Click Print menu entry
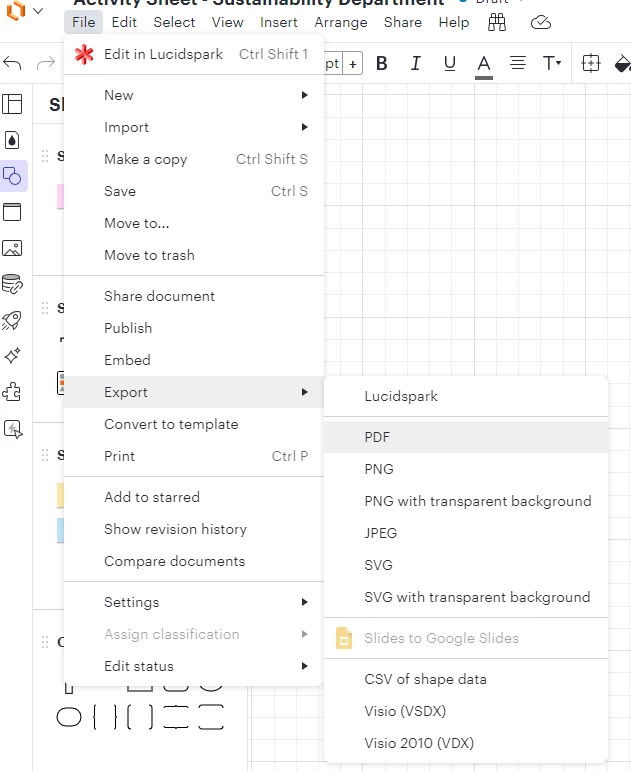Viewport: 631px width, 771px height. [194, 456]
